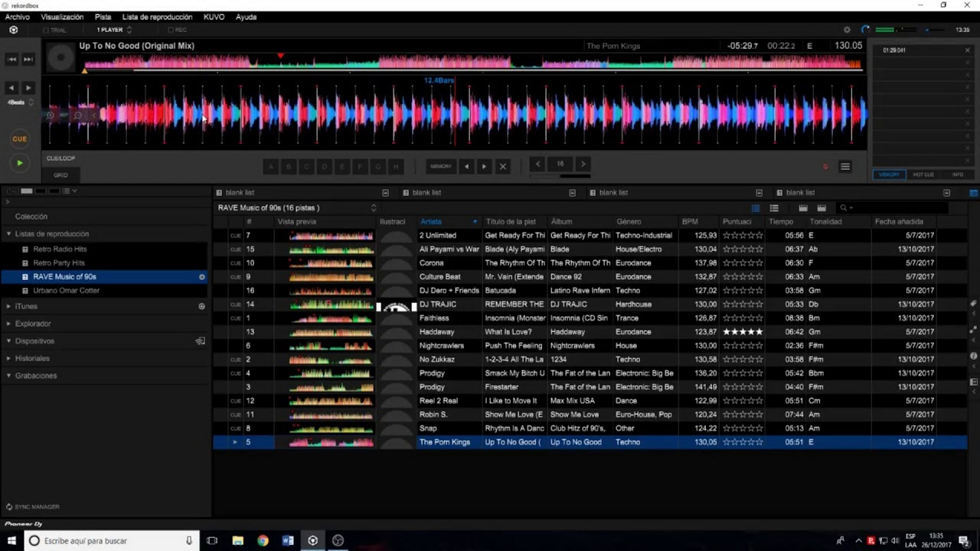The height and width of the screenshot is (551, 980).
Task: Select MEMORY tab in cue panel
Action: 889,174
